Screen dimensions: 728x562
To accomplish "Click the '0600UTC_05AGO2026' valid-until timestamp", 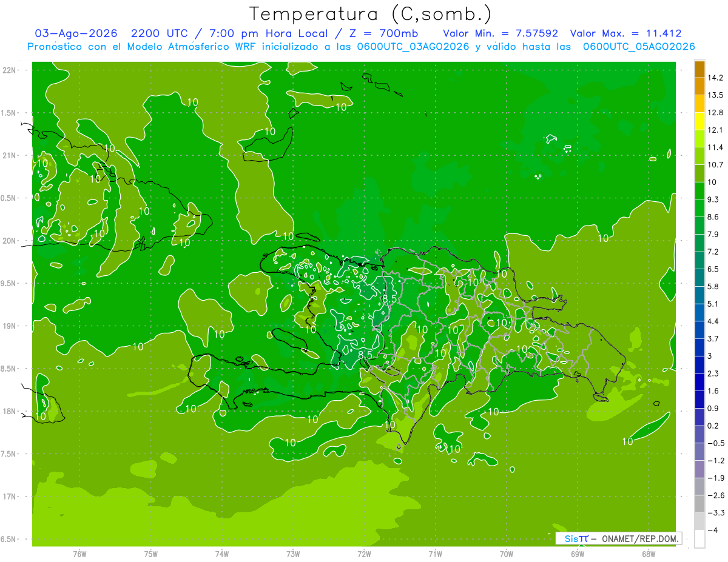I will (x=639, y=47).
